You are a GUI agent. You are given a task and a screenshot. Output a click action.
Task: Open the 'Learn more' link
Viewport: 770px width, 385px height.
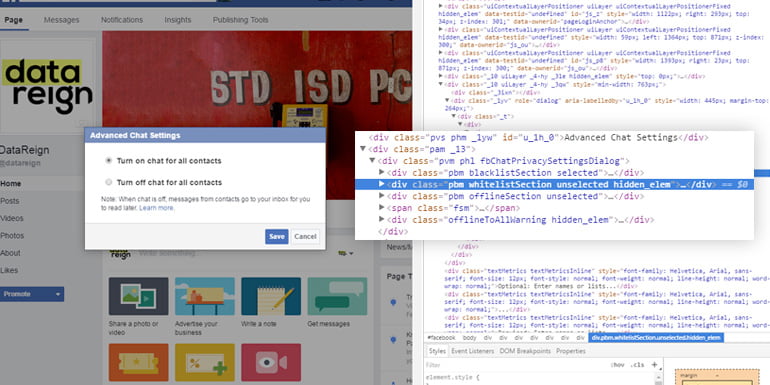tap(157, 208)
